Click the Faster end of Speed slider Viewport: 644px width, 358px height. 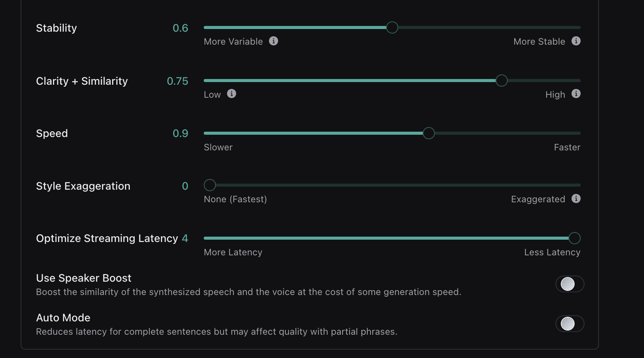pyautogui.click(x=567, y=147)
